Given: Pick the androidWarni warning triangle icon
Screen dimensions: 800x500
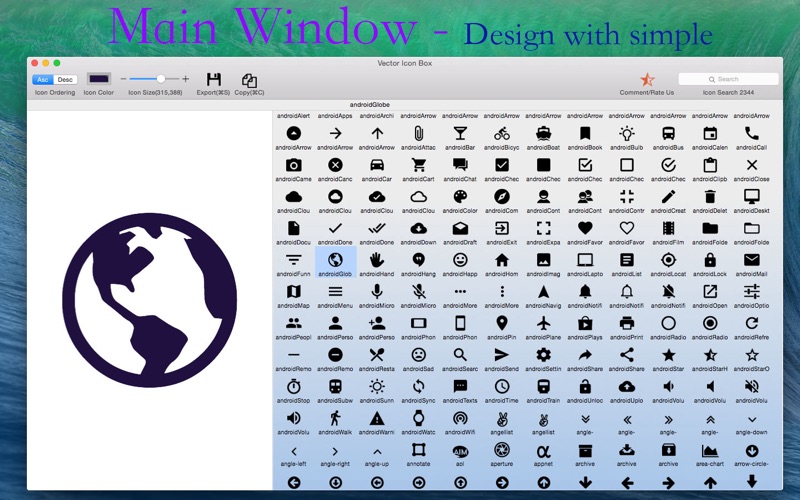Looking at the screenshot, I should pos(377,418).
